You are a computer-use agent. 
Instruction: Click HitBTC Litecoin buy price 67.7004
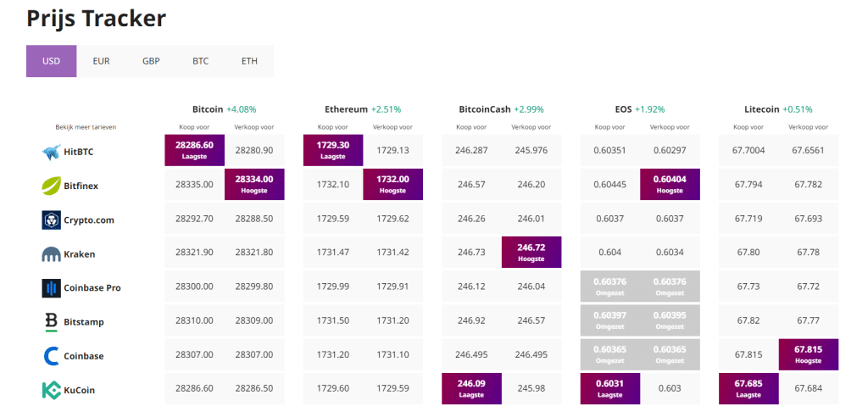click(x=748, y=151)
